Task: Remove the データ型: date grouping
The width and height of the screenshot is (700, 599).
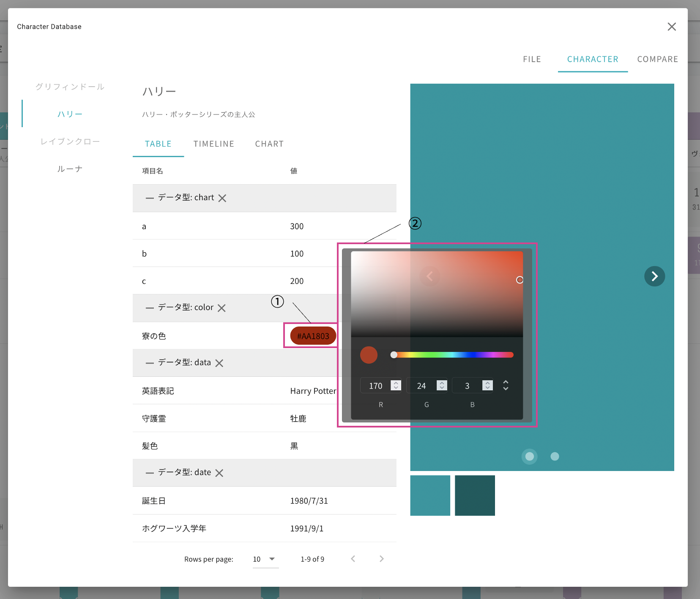Action: pyautogui.click(x=219, y=473)
